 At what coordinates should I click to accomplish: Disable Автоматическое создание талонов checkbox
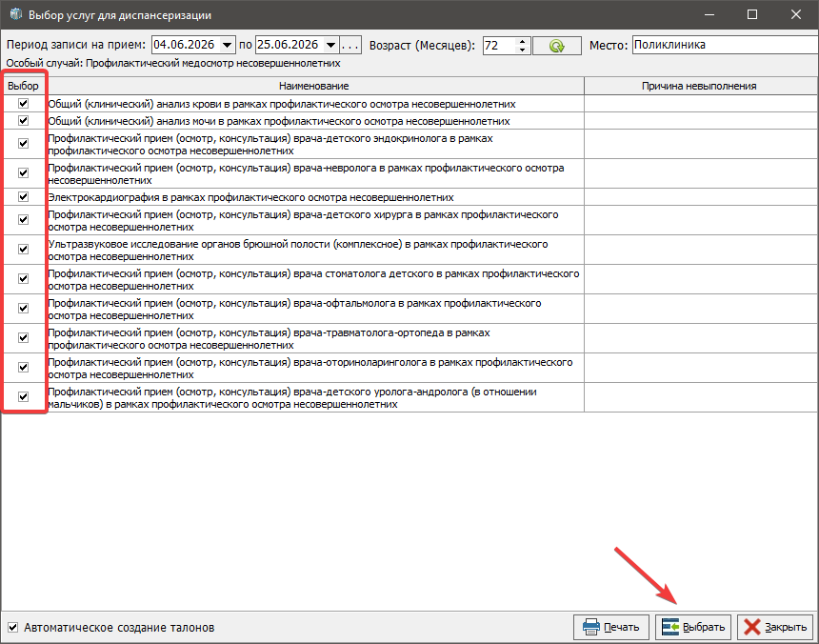coord(13,627)
